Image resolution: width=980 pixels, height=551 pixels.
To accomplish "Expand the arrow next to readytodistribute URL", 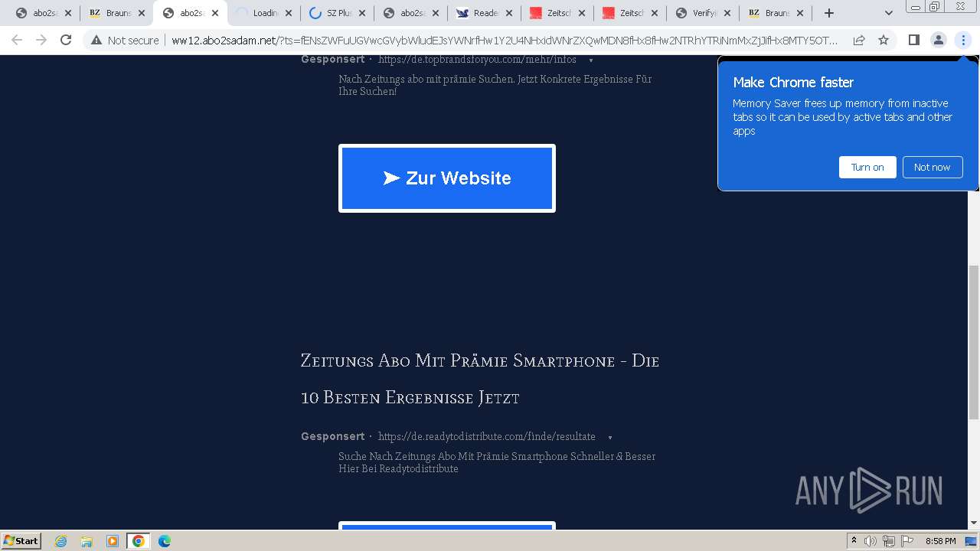I will tap(610, 437).
